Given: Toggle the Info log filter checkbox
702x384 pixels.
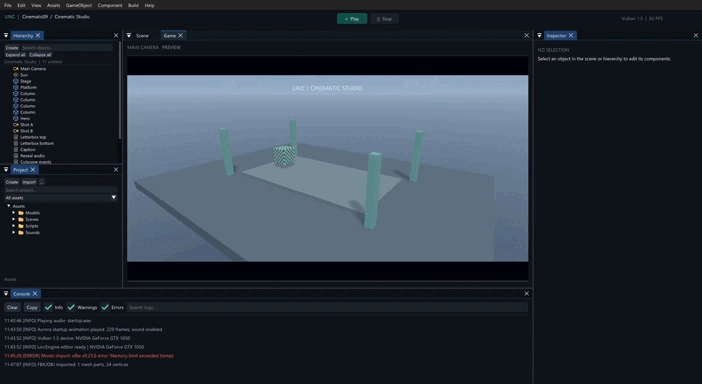Looking at the screenshot, I should coord(48,307).
